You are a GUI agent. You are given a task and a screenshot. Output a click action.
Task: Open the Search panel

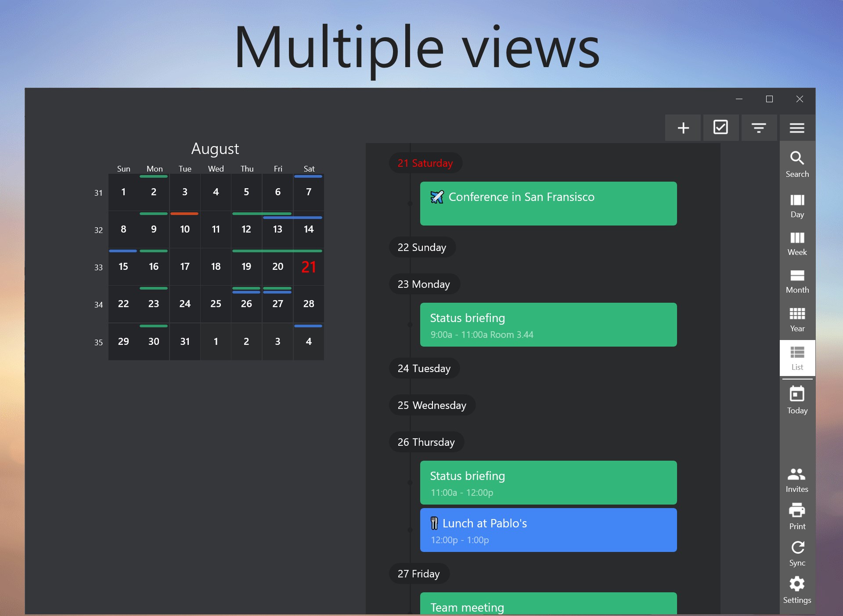pos(796,163)
